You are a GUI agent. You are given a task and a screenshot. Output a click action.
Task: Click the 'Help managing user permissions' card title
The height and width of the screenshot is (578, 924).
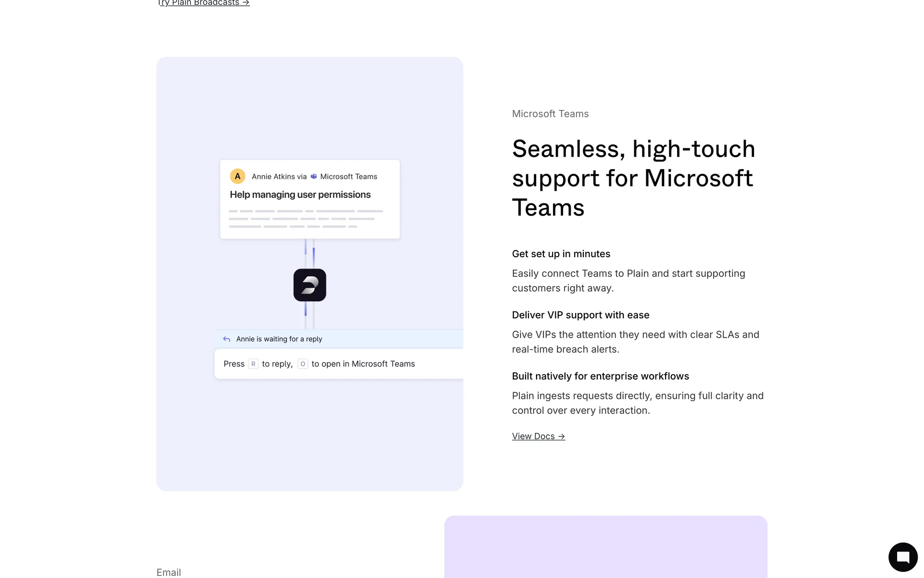(x=300, y=195)
